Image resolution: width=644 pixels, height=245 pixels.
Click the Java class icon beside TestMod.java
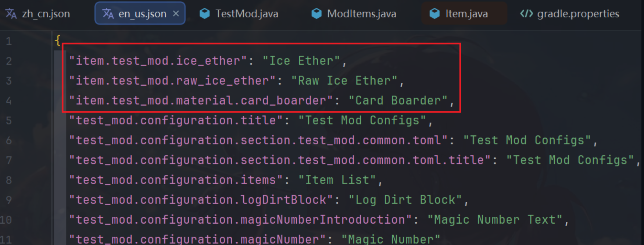click(x=204, y=14)
